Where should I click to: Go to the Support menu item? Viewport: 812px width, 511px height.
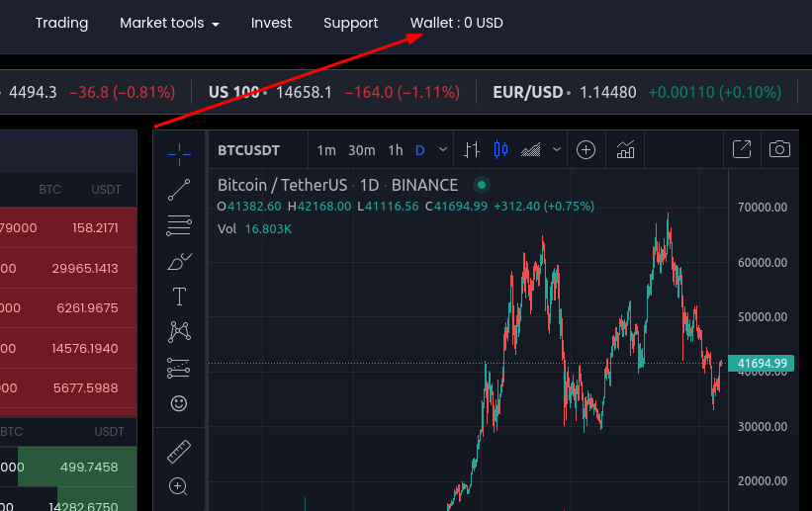350,23
